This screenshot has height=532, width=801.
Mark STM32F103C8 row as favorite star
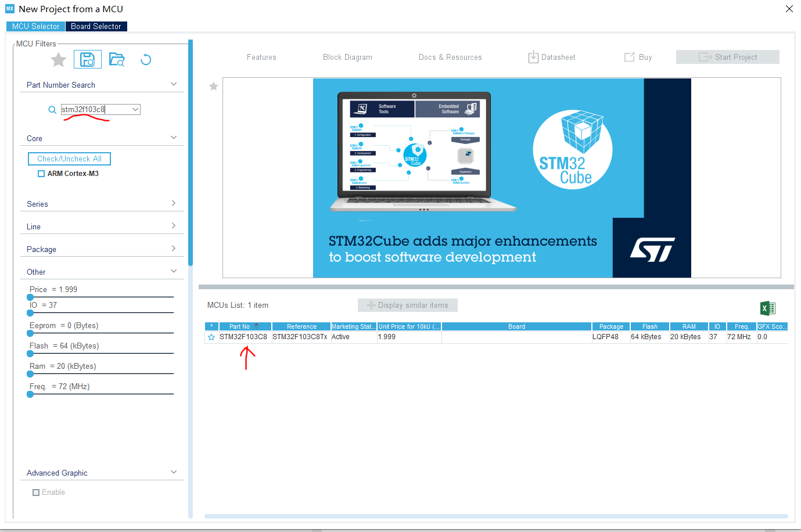211,337
